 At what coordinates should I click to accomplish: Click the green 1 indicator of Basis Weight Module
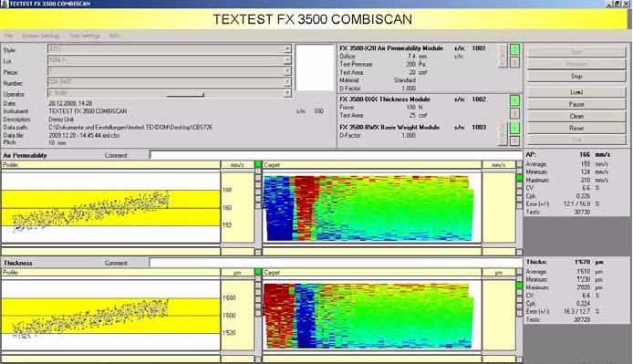click(x=514, y=128)
